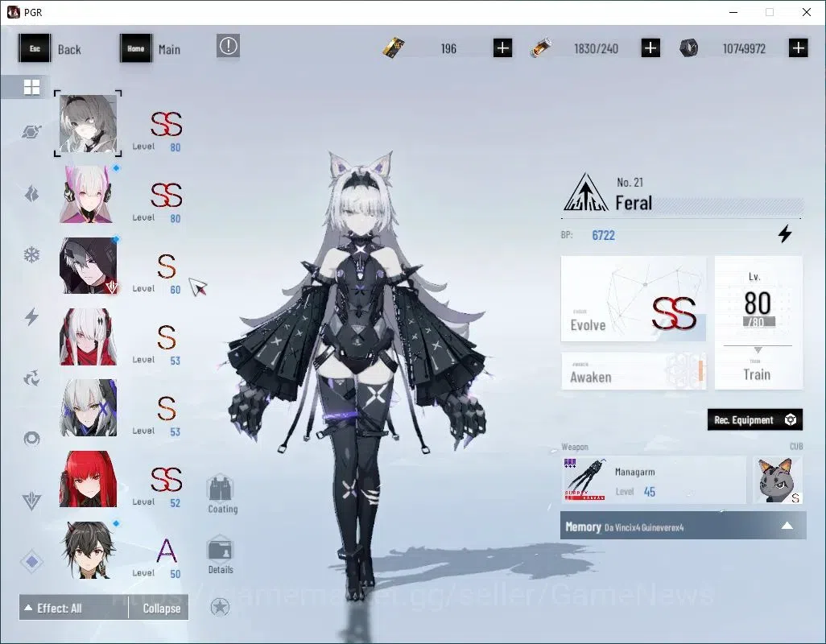
Task: Minimize the PGR window
Action: point(733,12)
